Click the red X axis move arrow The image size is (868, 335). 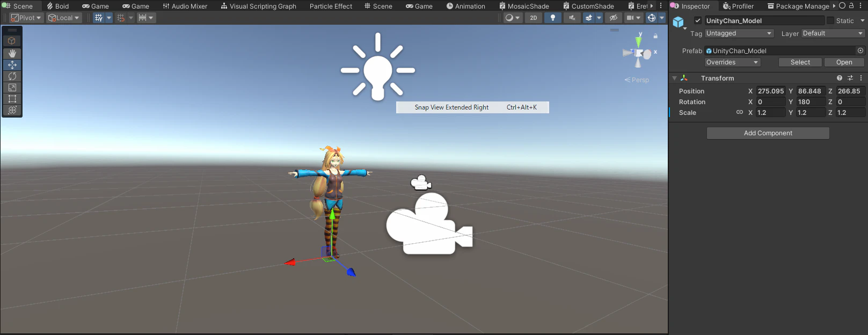pos(290,262)
